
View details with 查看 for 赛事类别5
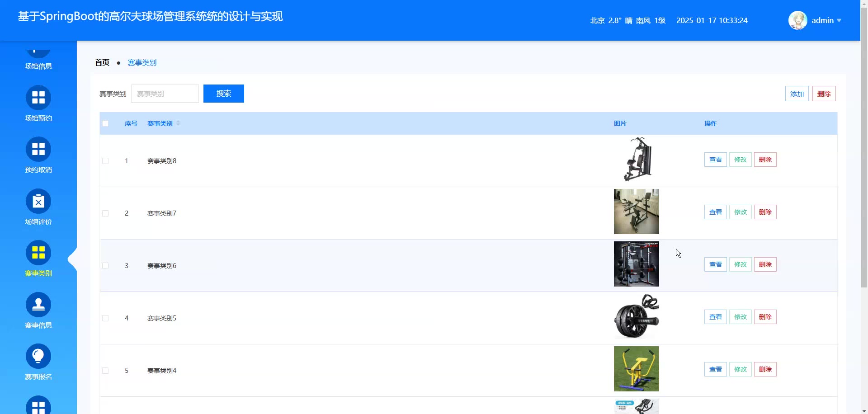coord(716,317)
